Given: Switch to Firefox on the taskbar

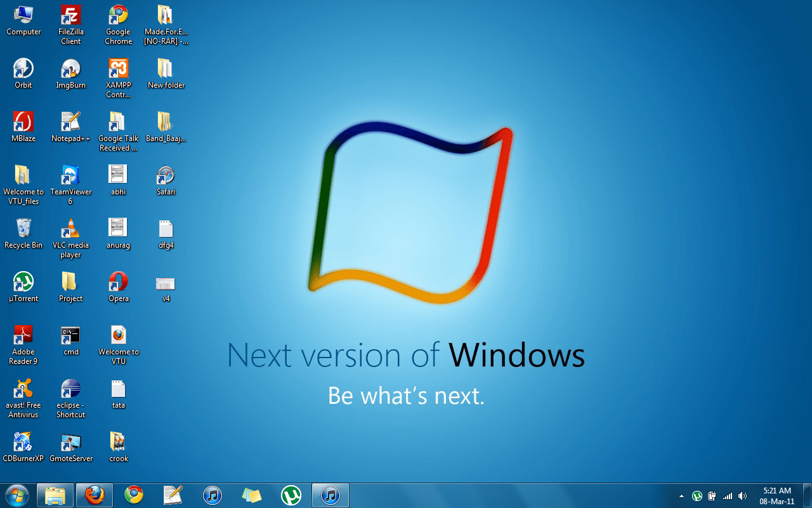Looking at the screenshot, I should 95,495.
